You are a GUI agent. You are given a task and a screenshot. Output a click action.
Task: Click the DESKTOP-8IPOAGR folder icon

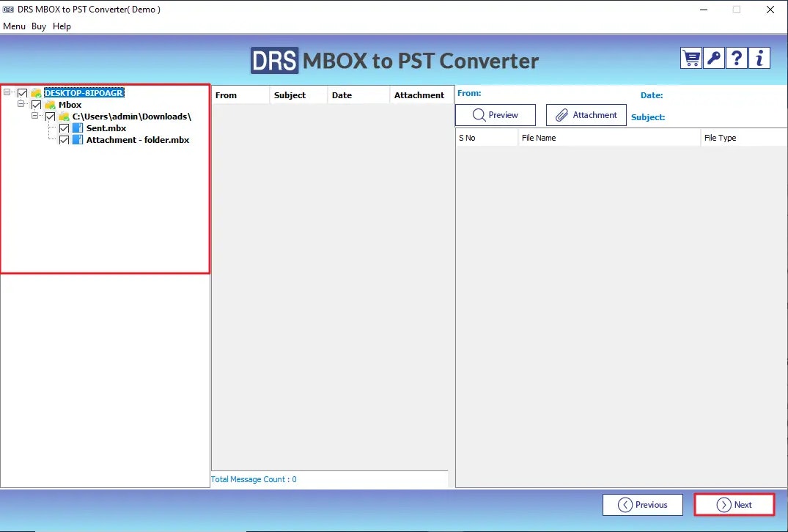click(x=36, y=93)
